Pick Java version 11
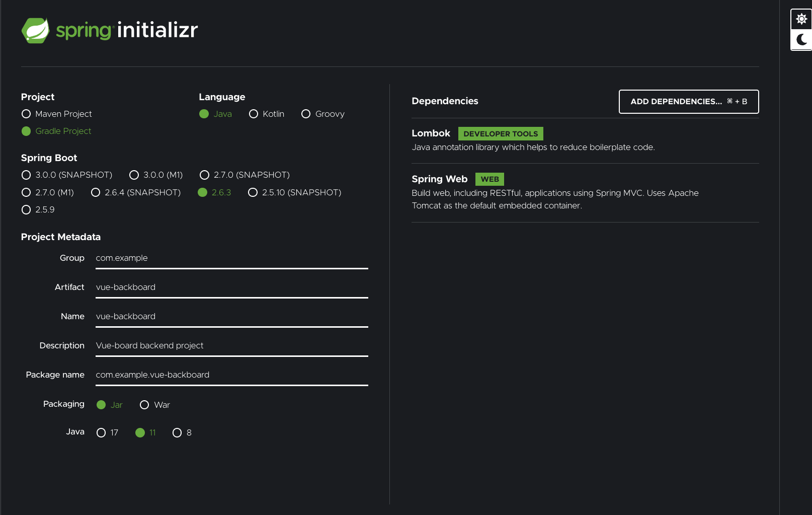 (146, 432)
